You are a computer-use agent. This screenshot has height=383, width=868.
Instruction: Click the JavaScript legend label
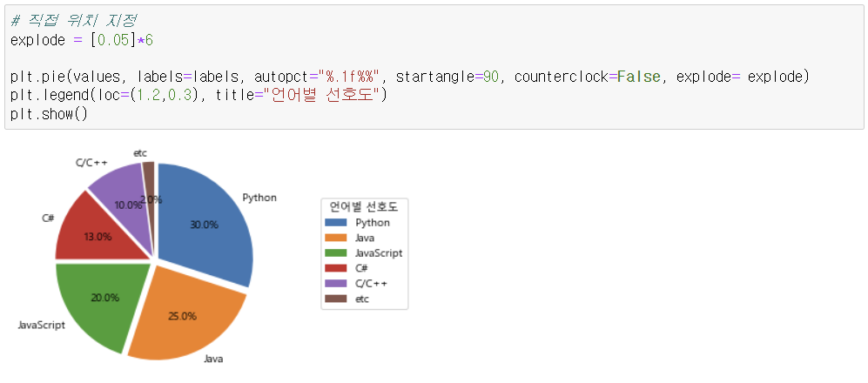[x=379, y=253]
